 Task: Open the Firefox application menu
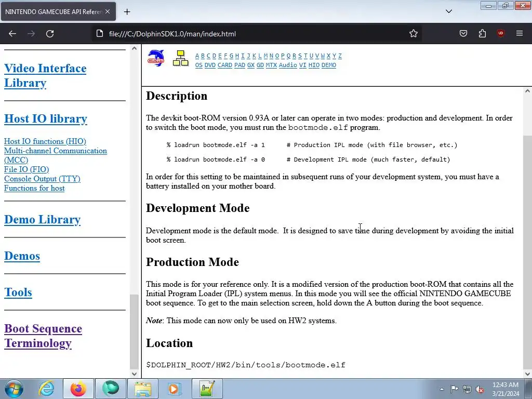point(520,33)
